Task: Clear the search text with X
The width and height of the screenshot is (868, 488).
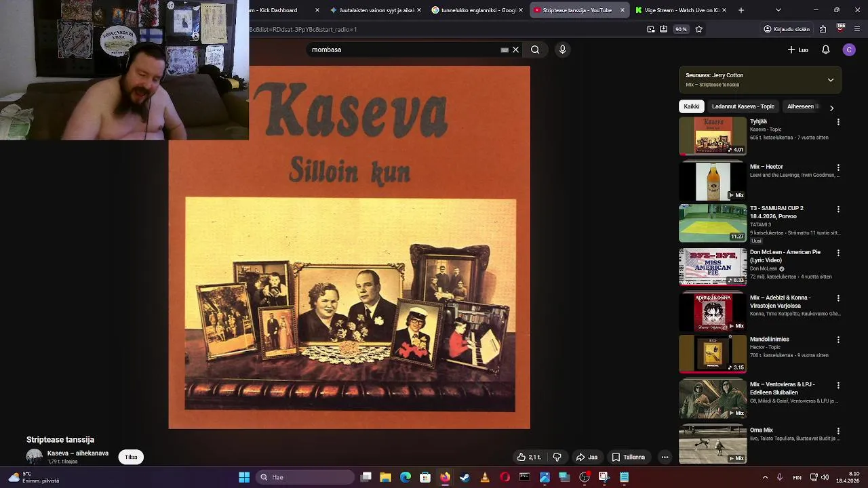Action: click(515, 49)
